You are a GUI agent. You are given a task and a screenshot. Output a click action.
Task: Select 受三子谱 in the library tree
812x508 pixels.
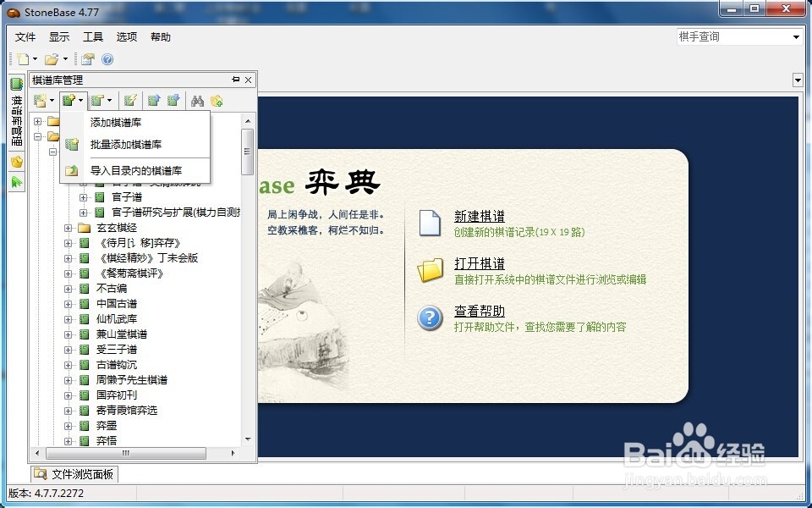[117, 350]
